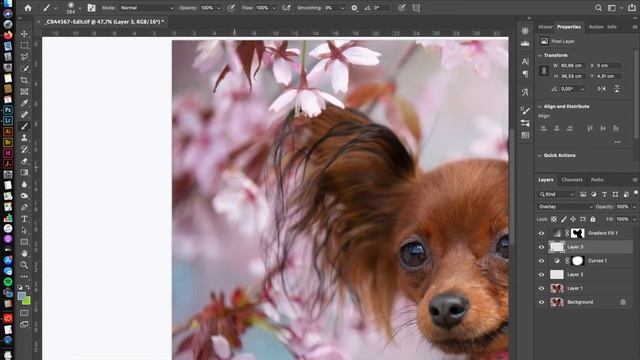Switch to the History tab
The height and width of the screenshot is (360, 640).
click(545, 27)
